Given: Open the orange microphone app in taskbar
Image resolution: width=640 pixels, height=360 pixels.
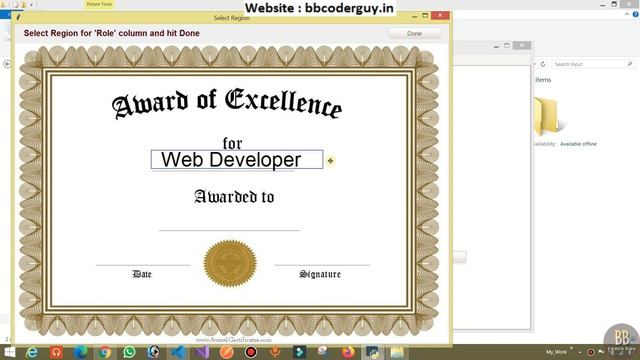Looking at the screenshot, I should (x=276, y=352).
